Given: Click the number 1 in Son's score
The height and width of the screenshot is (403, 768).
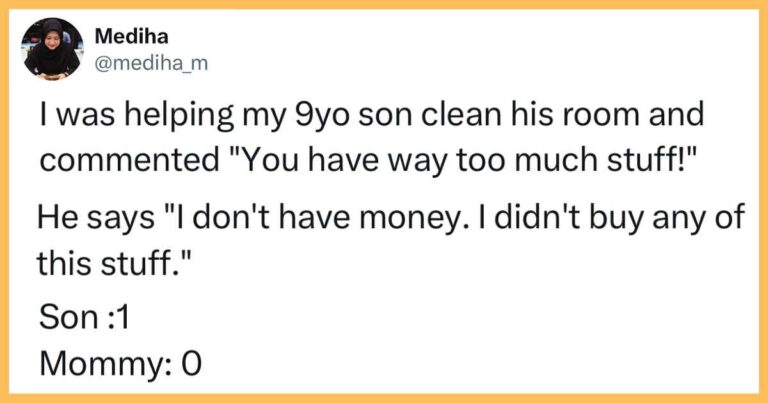Looking at the screenshot, I should [124, 320].
